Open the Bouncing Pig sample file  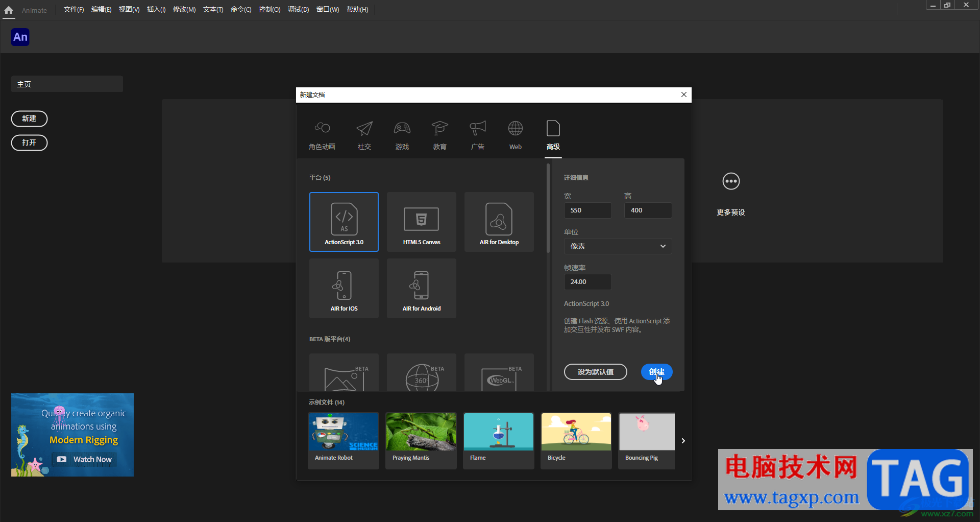point(647,441)
